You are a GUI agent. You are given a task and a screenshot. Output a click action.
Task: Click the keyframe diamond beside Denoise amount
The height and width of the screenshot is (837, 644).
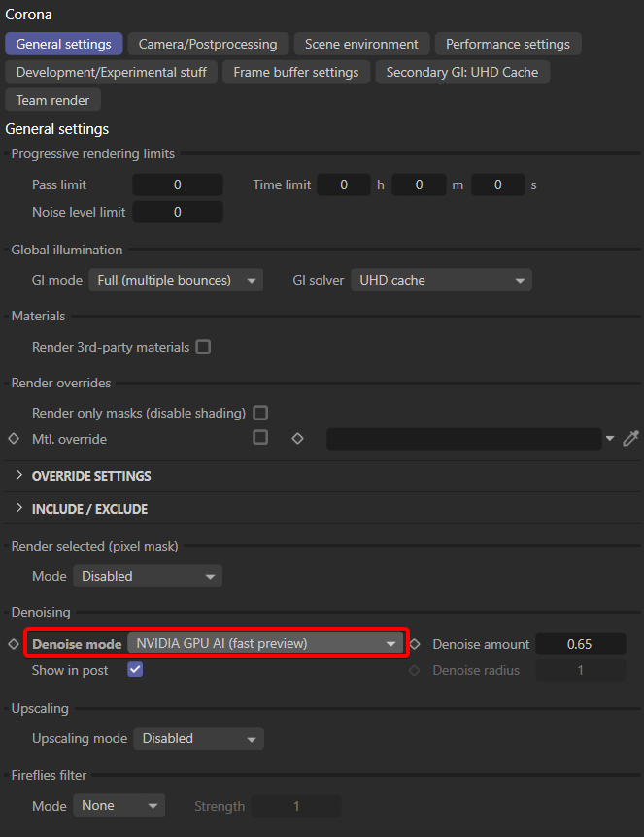pyautogui.click(x=415, y=644)
